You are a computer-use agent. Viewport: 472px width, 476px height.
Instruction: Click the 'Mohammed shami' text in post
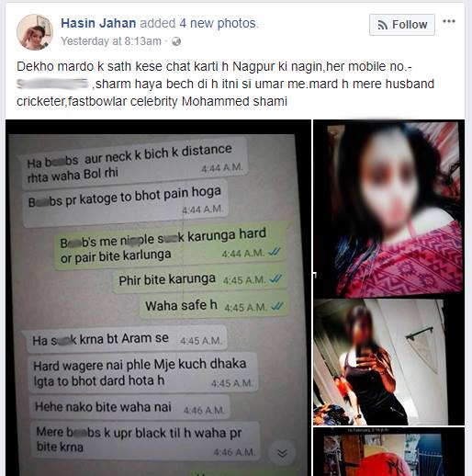pos(234,101)
